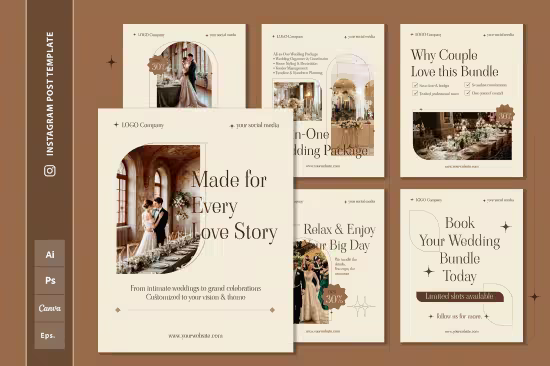Select couple photo on the front card

coord(159,209)
